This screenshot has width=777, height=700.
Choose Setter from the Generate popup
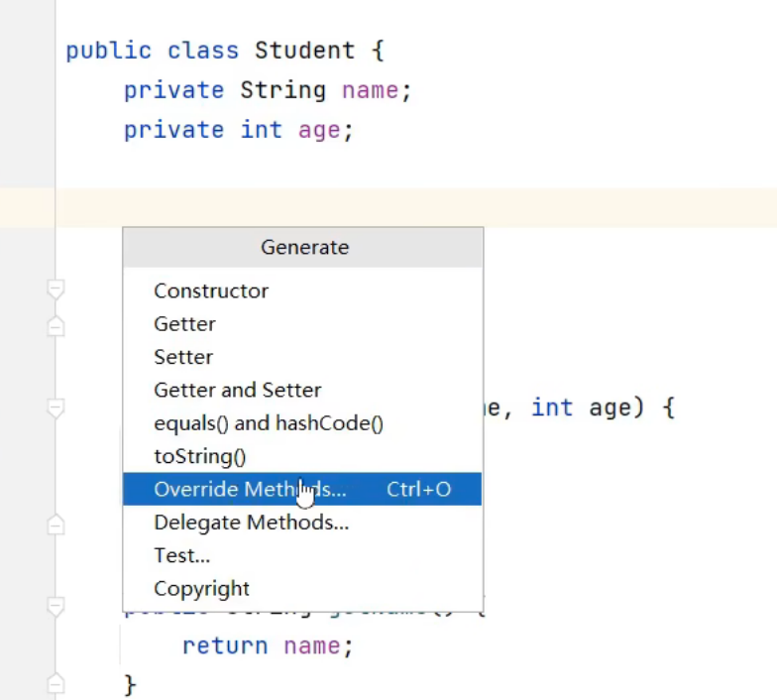click(x=303, y=357)
